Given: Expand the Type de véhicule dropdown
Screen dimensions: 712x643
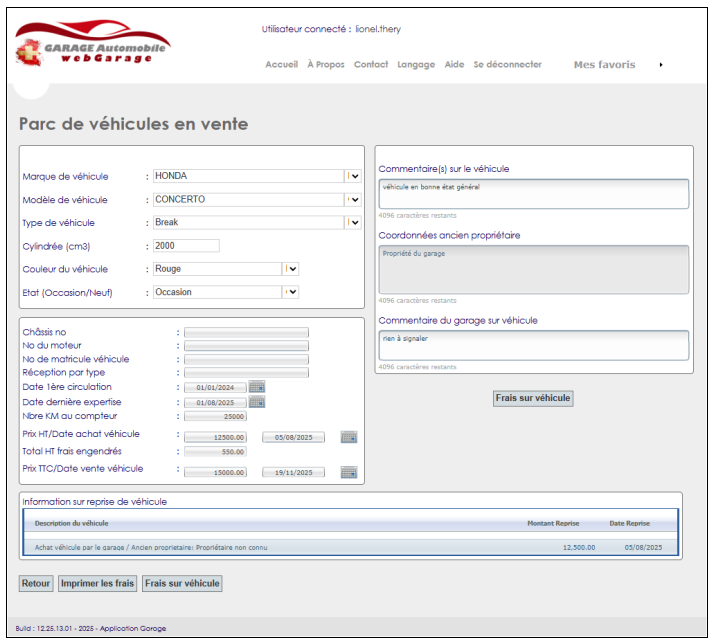Looking at the screenshot, I should pos(353,222).
